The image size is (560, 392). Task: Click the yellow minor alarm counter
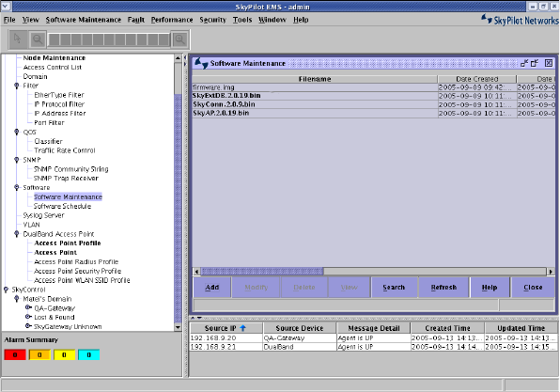64,354
